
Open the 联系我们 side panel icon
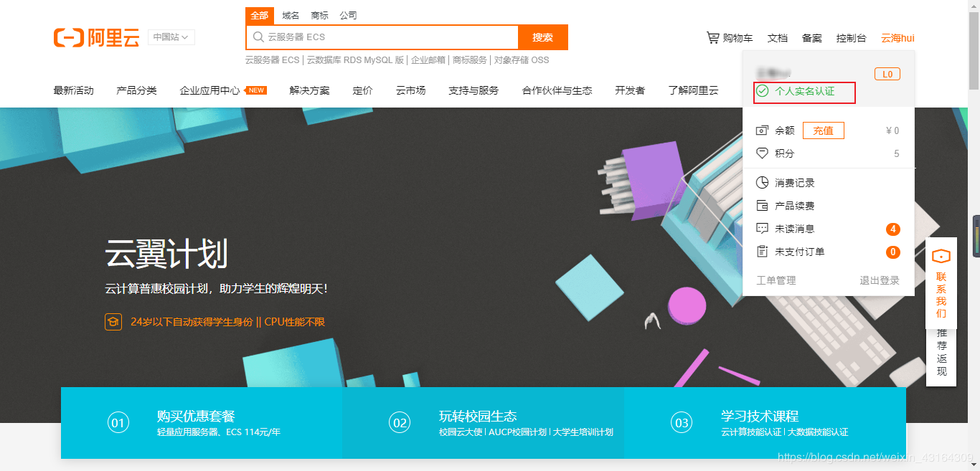[x=941, y=256]
